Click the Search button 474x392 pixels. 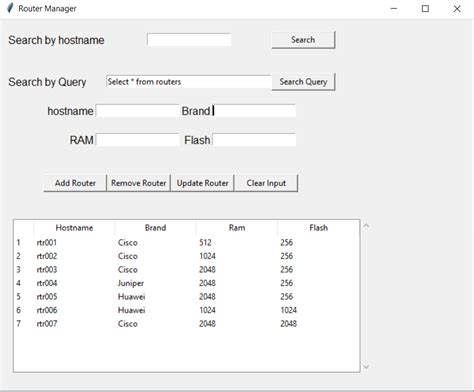[x=303, y=40]
